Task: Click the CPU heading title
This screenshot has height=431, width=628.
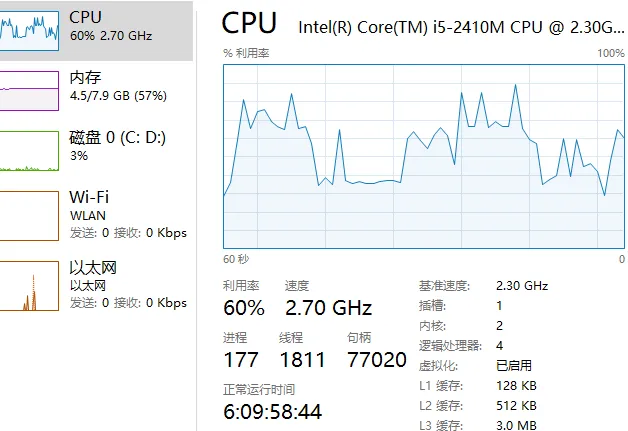Action: tap(249, 23)
